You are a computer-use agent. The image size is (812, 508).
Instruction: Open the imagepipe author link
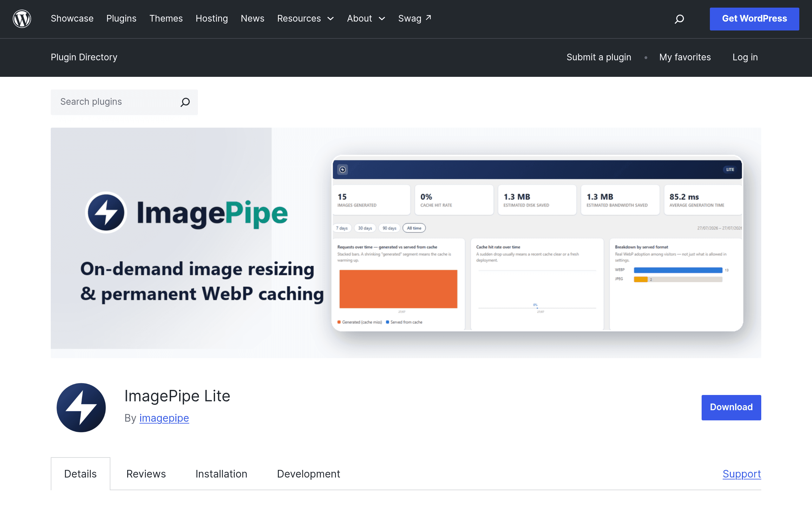pos(164,418)
